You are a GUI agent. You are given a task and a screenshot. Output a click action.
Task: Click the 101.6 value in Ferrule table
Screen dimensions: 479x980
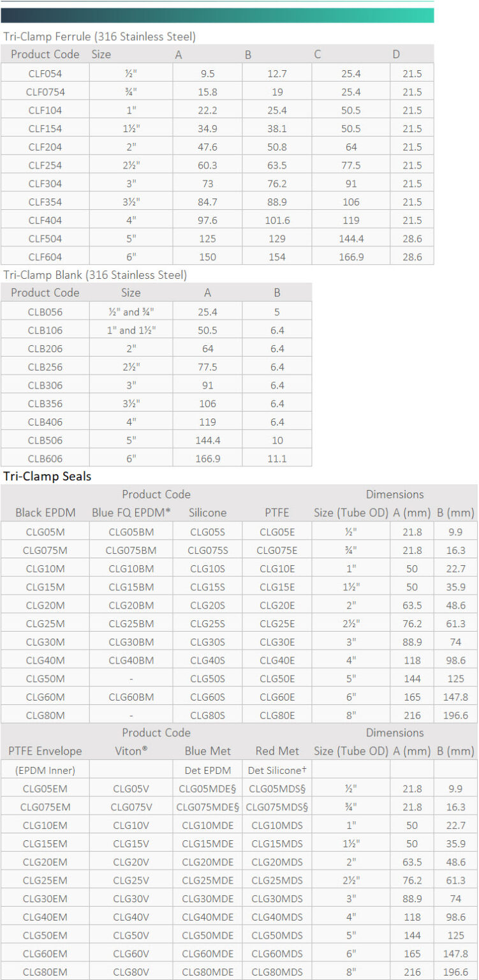click(277, 221)
